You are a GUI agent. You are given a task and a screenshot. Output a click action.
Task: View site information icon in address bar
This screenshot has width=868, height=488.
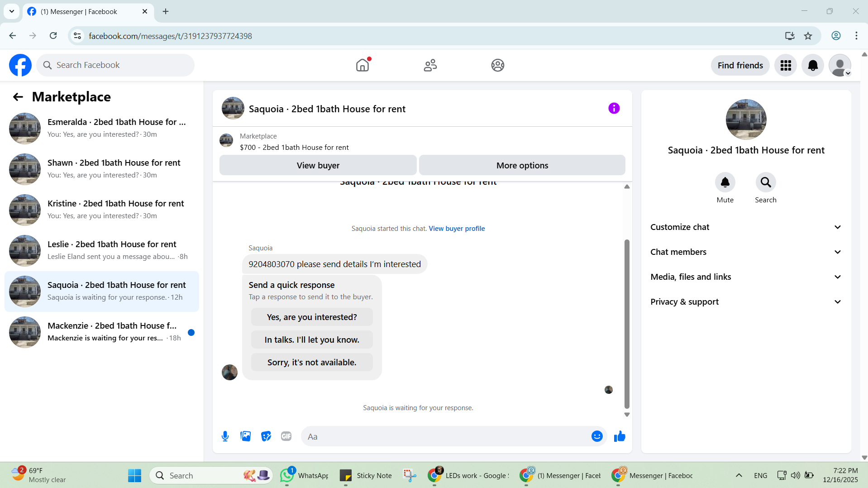[x=78, y=36]
